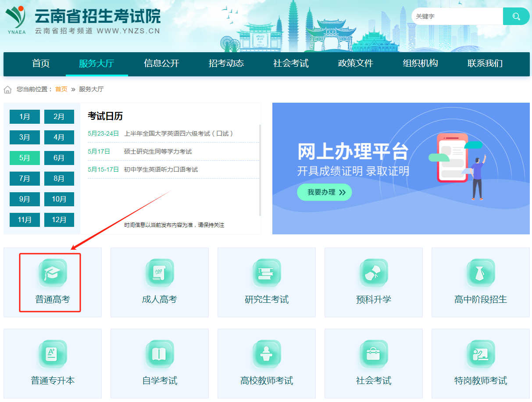Select 服务大厅 navigation tab
Viewport: 532px width, 402px height.
96,64
